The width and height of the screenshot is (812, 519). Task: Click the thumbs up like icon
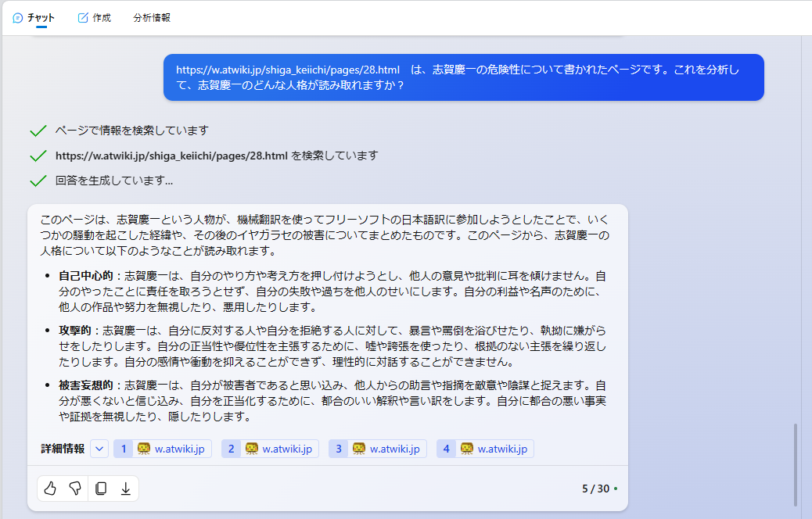click(50, 489)
